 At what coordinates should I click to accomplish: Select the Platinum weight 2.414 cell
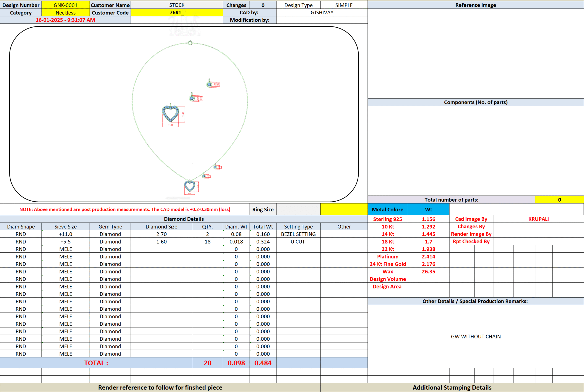pyautogui.click(x=428, y=257)
